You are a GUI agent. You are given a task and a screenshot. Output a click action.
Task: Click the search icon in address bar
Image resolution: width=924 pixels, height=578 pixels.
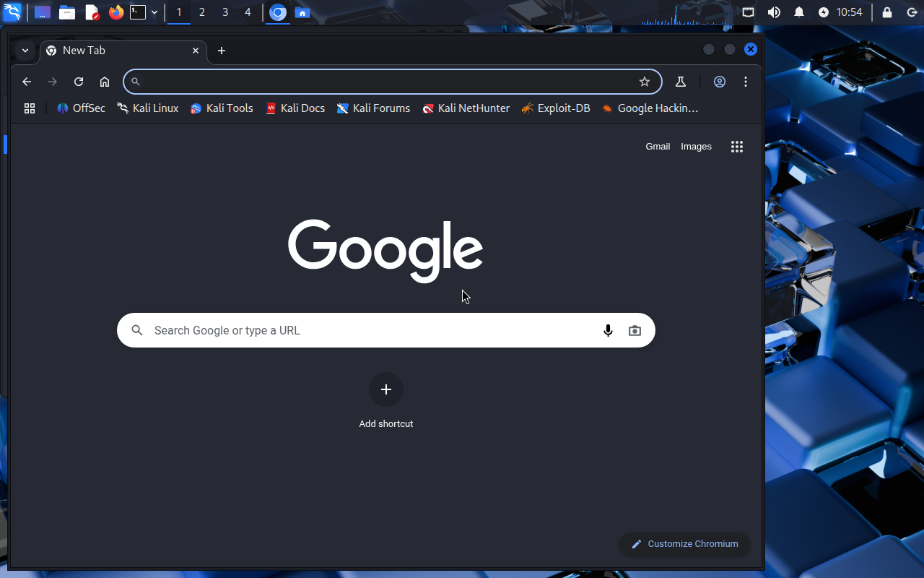click(x=135, y=82)
